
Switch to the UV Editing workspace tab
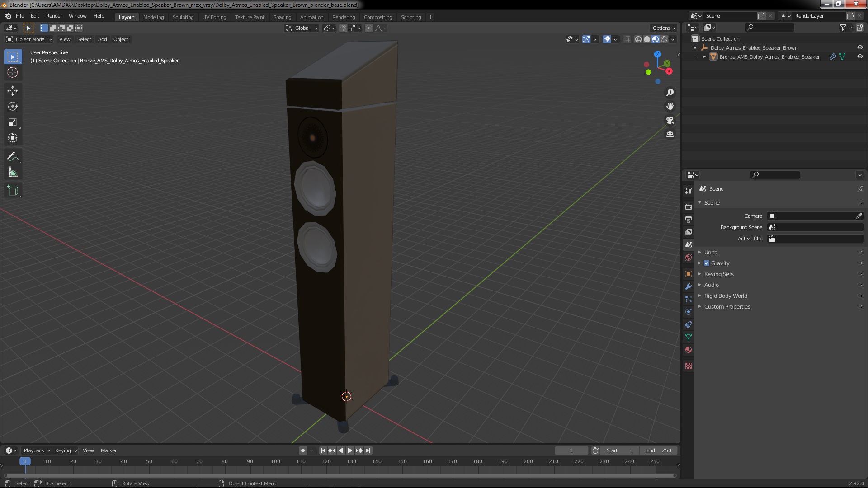click(214, 17)
